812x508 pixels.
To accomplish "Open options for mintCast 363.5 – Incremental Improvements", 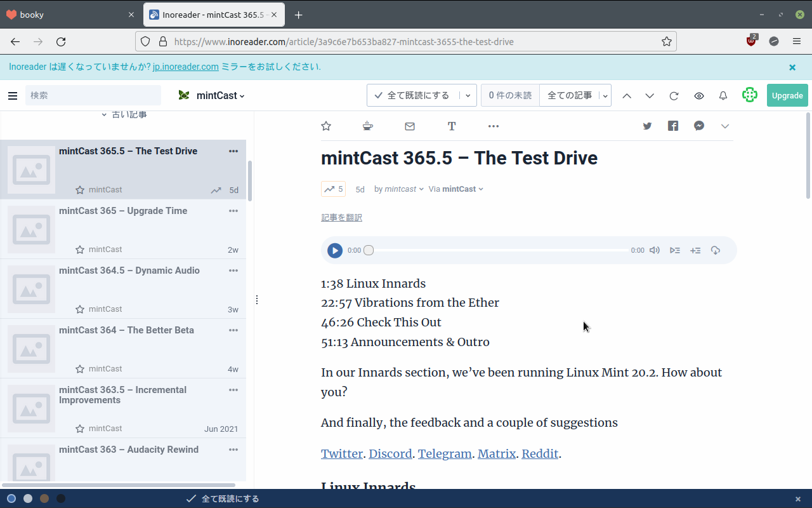I will (233, 390).
